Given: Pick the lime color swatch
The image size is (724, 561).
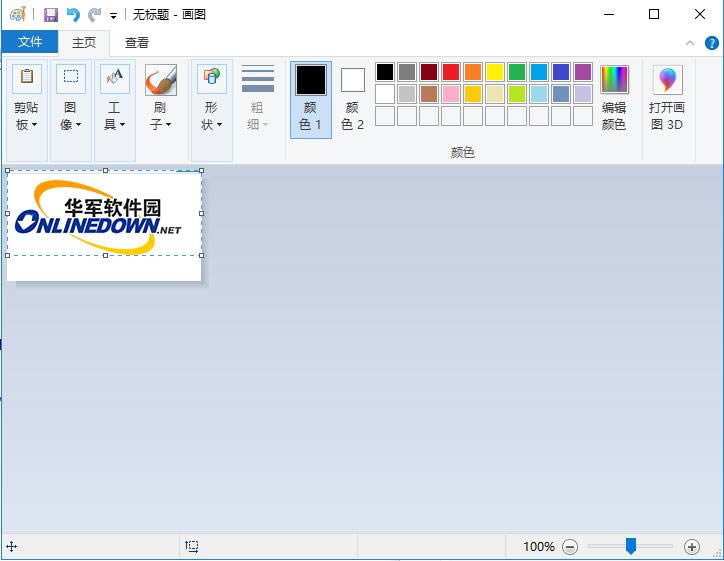Looking at the screenshot, I should pyautogui.click(x=517, y=94).
